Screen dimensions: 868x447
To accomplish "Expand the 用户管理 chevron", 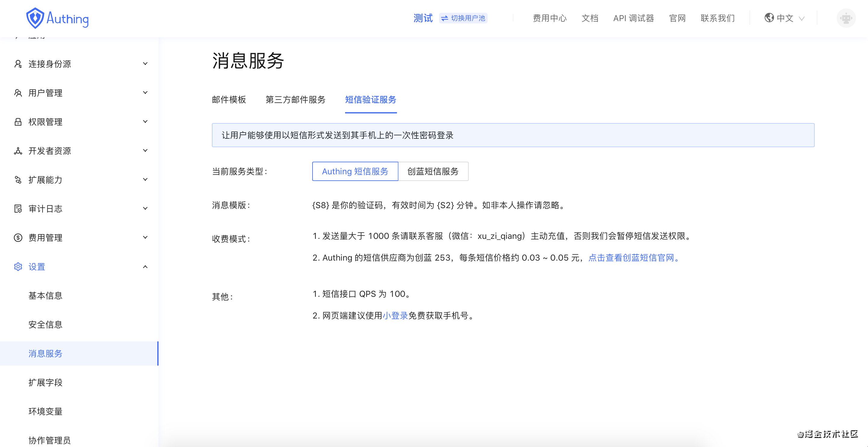I will point(145,93).
